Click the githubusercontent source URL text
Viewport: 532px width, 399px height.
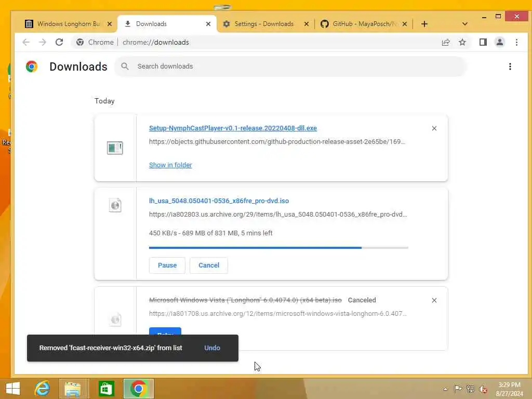(x=277, y=141)
